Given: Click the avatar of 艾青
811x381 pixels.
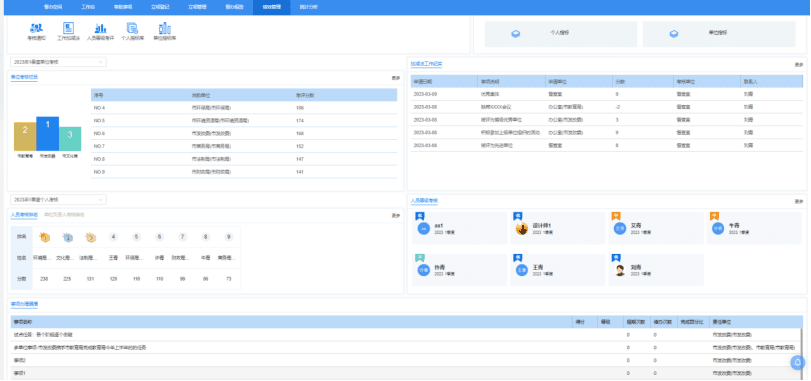Looking at the screenshot, I should click(x=620, y=228).
